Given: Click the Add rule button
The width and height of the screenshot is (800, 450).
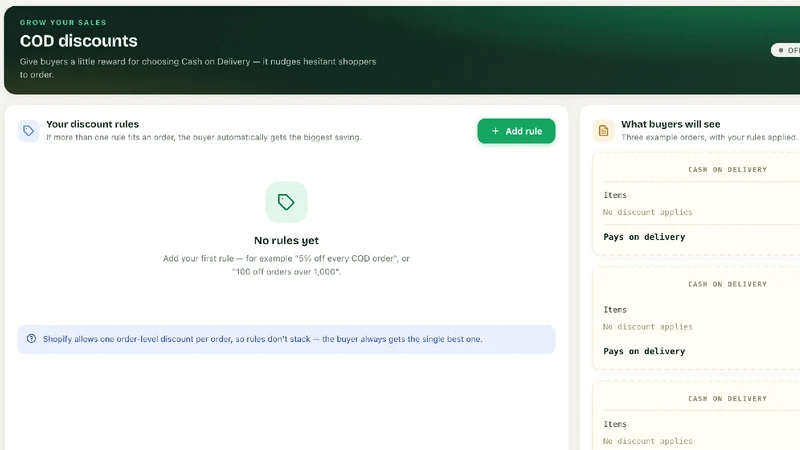Looking at the screenshot, I should tap(516, 131).
